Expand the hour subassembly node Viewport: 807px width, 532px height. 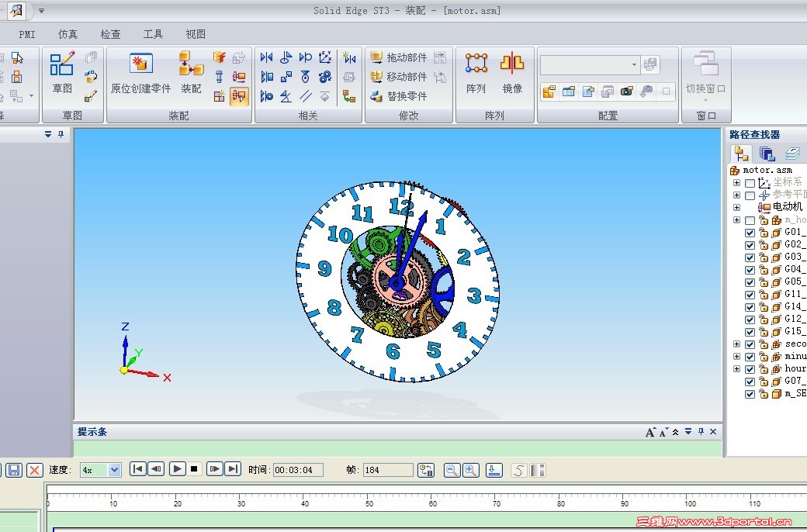[x=736, y=369]
